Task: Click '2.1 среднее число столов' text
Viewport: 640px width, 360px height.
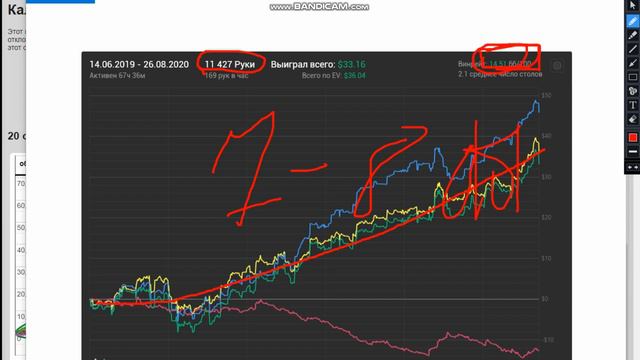Action: pos(500,74)
